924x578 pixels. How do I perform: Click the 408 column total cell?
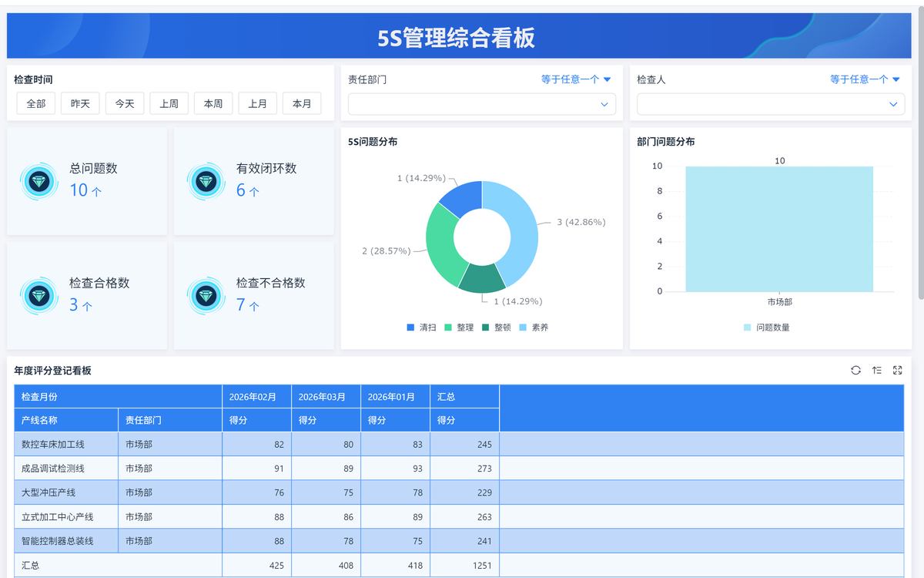[326, 566]
